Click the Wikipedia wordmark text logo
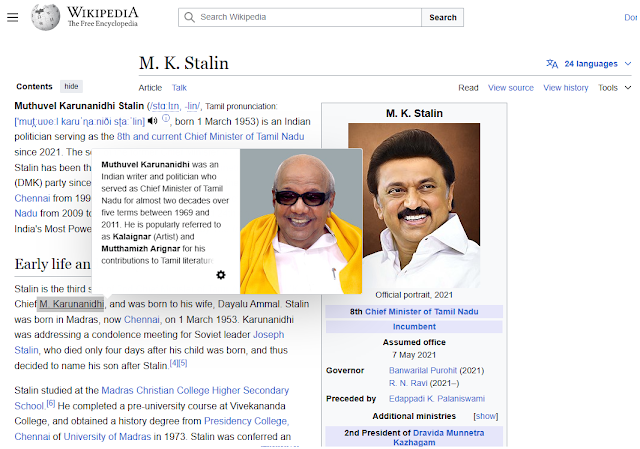This screenshot has width=640, height=449. point(103,17)
